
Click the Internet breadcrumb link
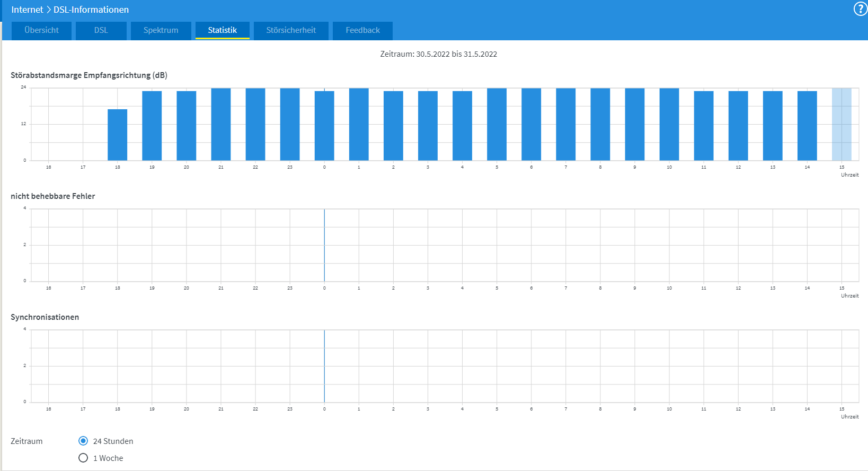pyautogui.click(x=27, y=10)
